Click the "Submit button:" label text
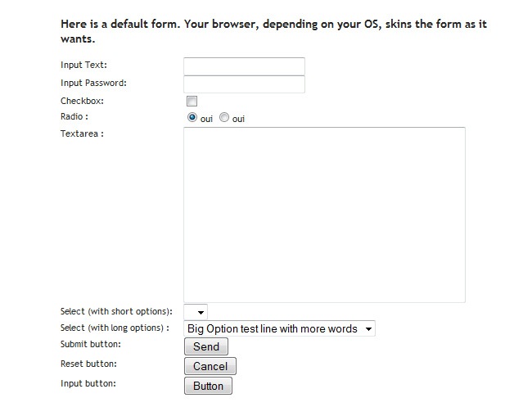Screen dimensions: 532x407 pos(91,344)
